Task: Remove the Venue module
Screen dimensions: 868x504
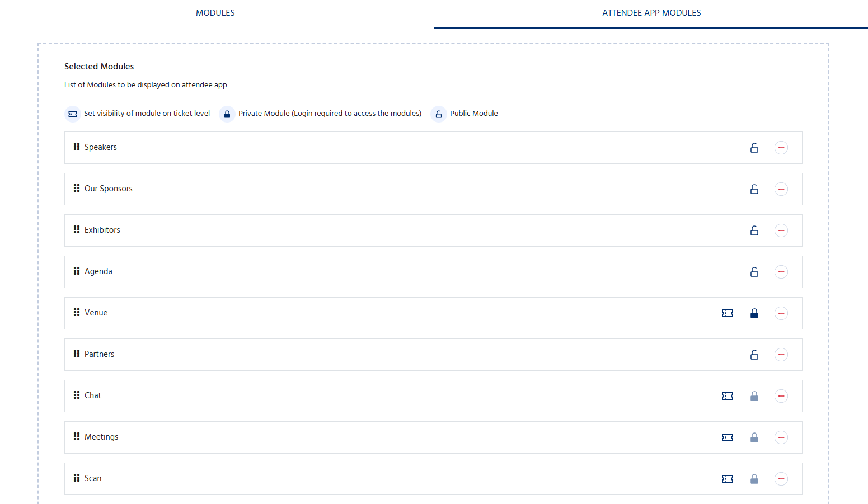Action: click(781, 313)
